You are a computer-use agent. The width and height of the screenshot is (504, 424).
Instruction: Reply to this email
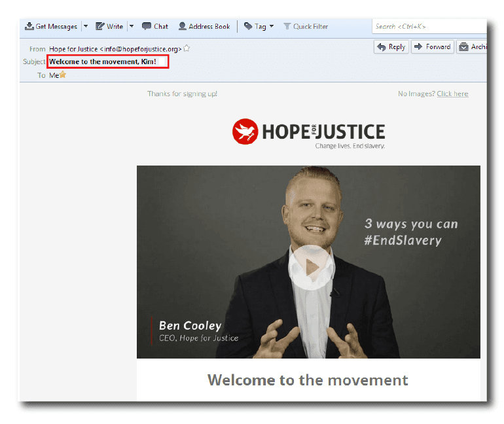tap(391, 47)
